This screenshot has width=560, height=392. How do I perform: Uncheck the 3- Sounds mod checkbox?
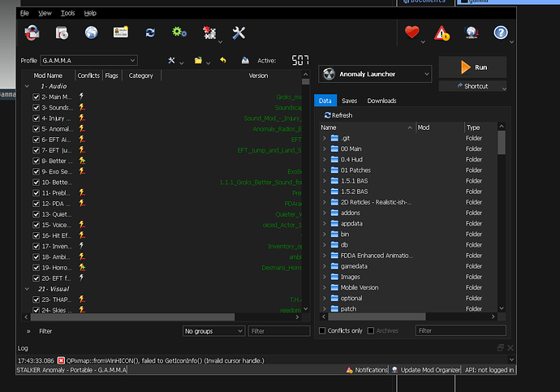[36, 107]
